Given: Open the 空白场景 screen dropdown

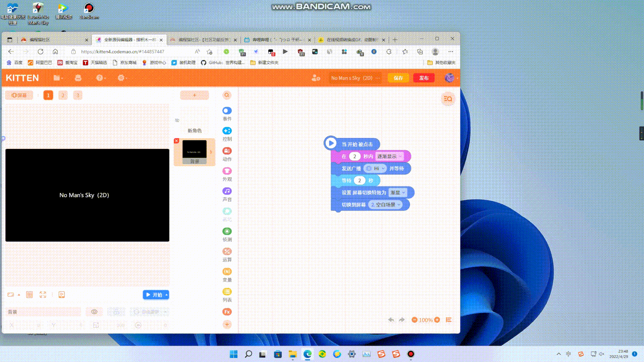Looking at the screenshot, I should (x=385, y=204).
